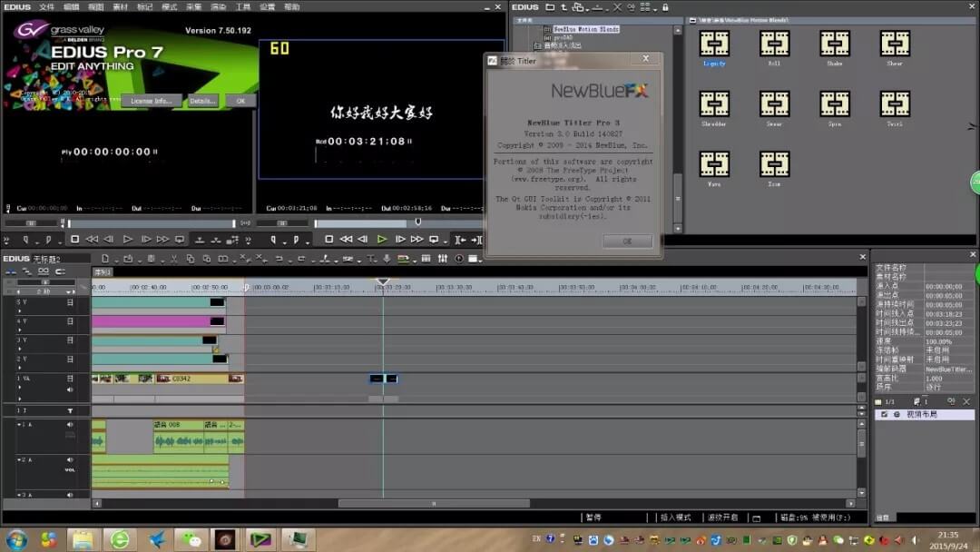Image resolution: width=980 pixels, height=552 pixels.
Task: Click OK in the EDIUS Pro 7 about box
Action: tap(240, 101)
